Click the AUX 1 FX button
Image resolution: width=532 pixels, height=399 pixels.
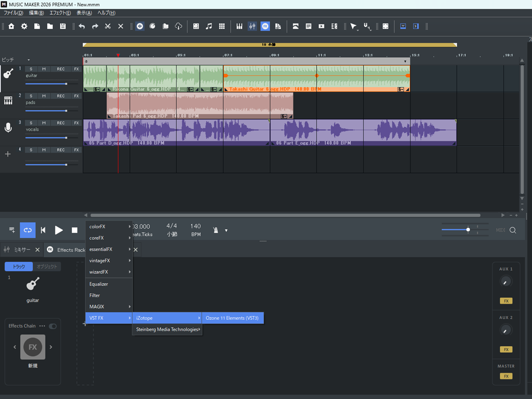tap(505, 301)
